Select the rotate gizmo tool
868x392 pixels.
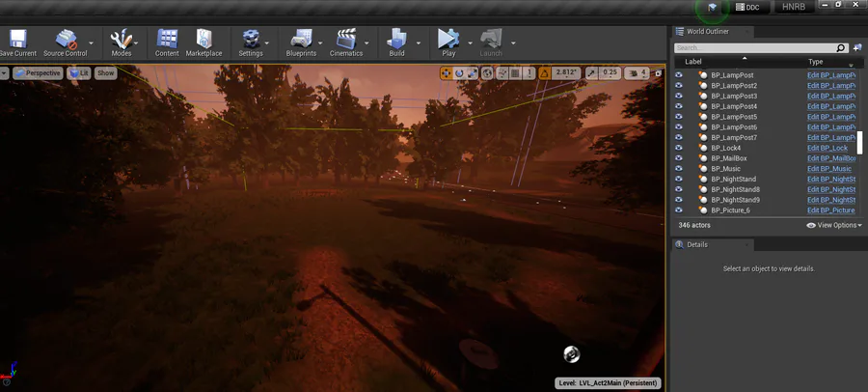pyautogui.click(x=459, y=73)
